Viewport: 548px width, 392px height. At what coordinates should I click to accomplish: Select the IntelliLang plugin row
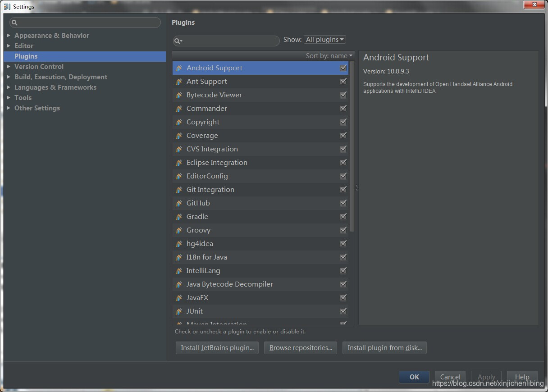point(260,271)
